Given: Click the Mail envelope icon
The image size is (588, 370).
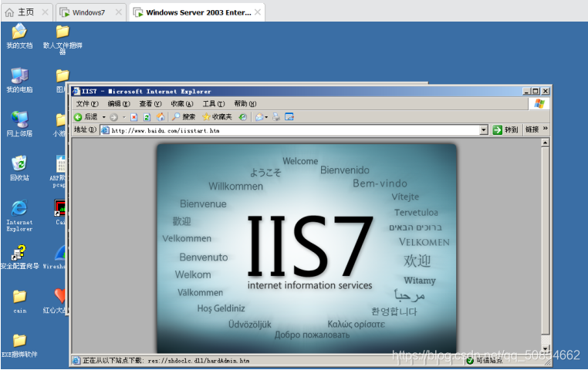Looking at the screenshot, I should tap(259, 117).
